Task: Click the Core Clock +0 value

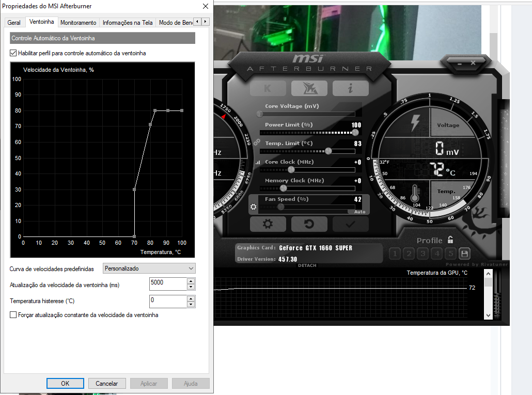Action: (x=357, y=163)
